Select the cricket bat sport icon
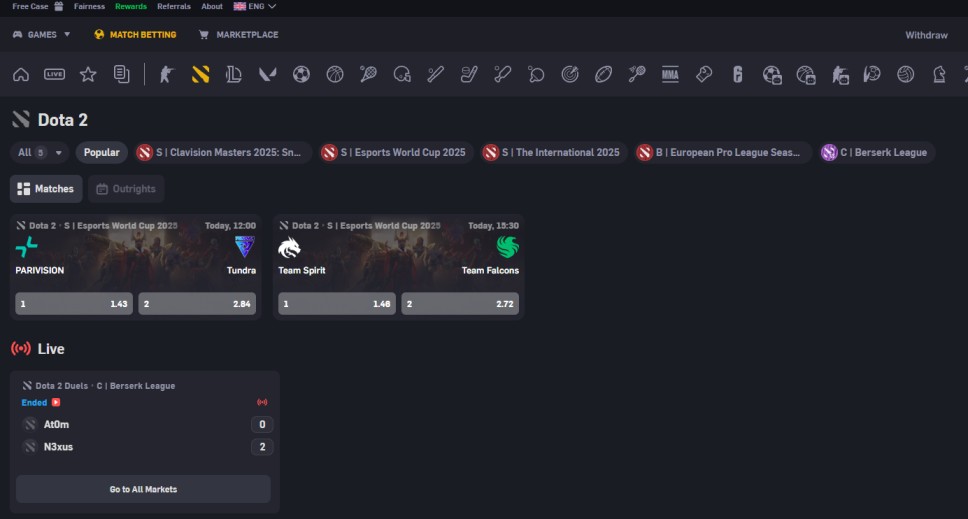Viewport: 968px width, 519px height. point(503,75)
